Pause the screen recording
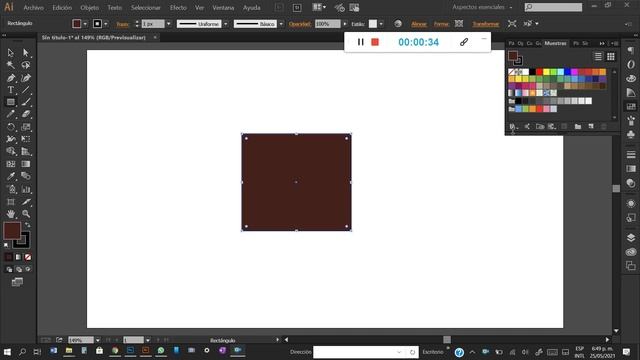Image resolution: width=640 pixels, height=360 pixels. point(360,42)
